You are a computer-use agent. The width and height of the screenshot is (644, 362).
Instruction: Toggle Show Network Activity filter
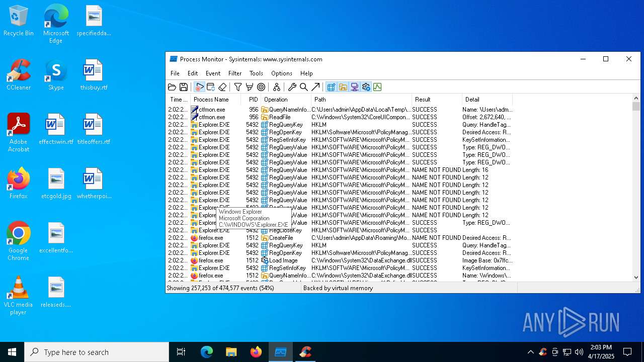tap(354, 87)
